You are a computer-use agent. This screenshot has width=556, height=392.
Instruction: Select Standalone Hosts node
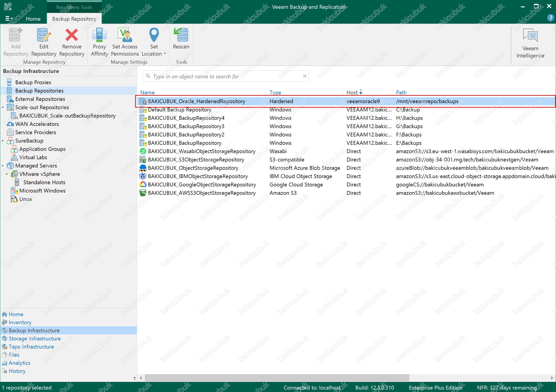point(44,182)
